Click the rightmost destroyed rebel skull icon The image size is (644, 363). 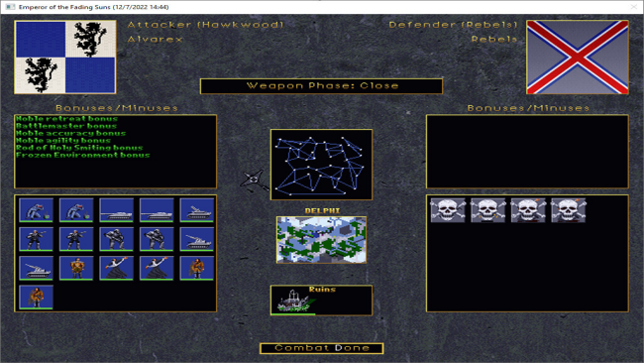pos(569,210)
